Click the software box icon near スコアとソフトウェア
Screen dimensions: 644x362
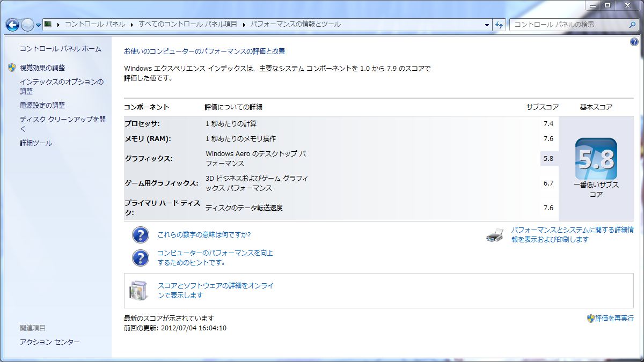138,290
